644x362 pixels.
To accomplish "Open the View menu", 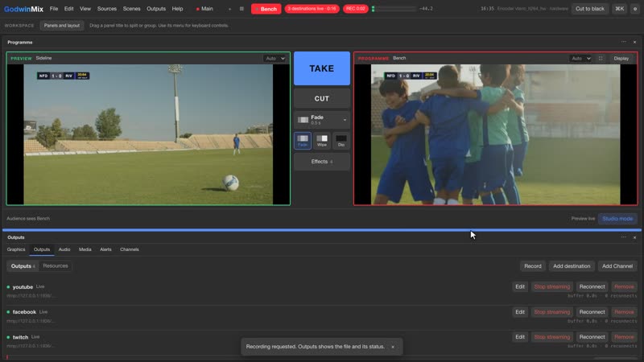I will 85,9.
